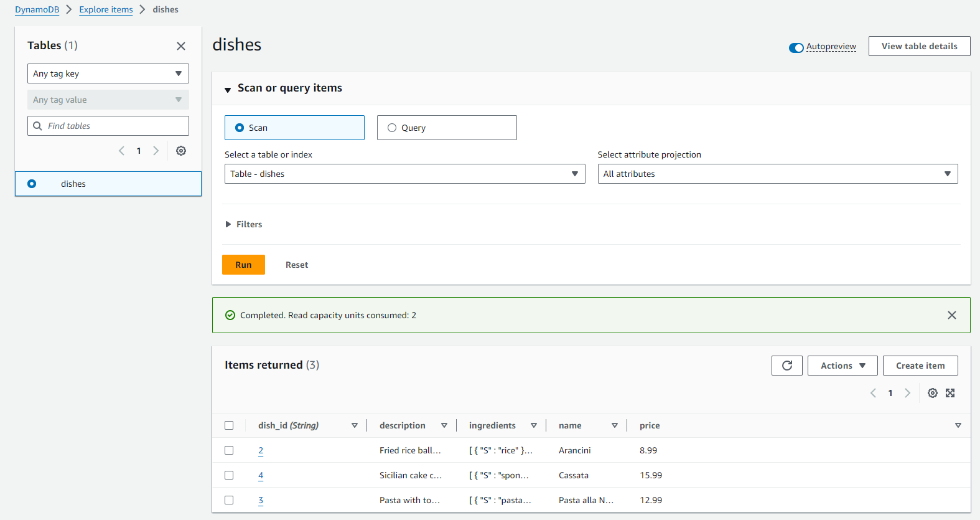Check the box for Cassata row
This screenshot has width=980, height=520.
[229, 475]
